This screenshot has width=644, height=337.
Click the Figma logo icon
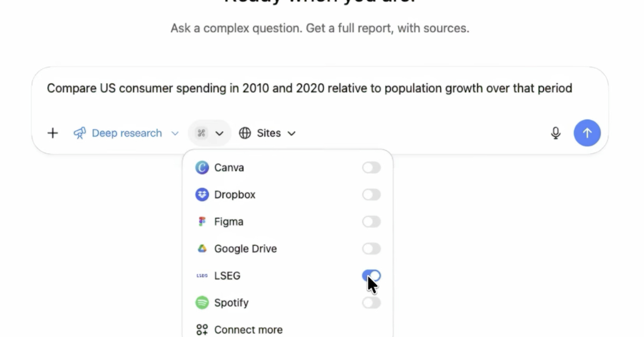202,222
